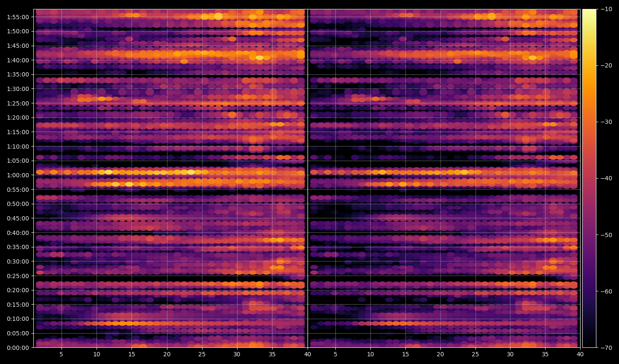
Task: Select the −40 colorbar tick label
Action: point(606,178)
